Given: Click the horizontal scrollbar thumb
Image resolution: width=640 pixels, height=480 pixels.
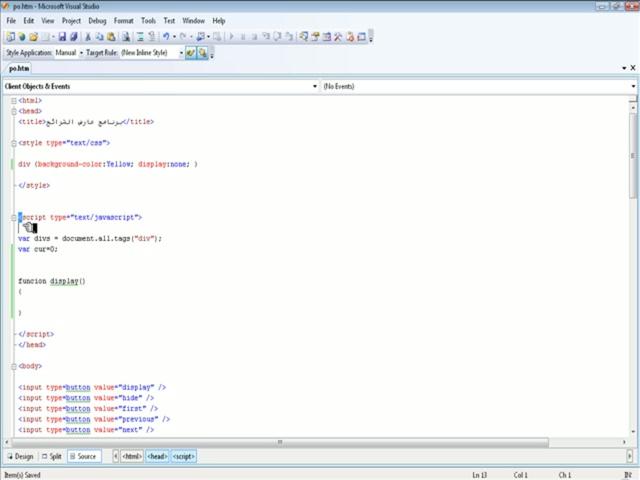Looking at the screenshot, I should tap(280, 442).
